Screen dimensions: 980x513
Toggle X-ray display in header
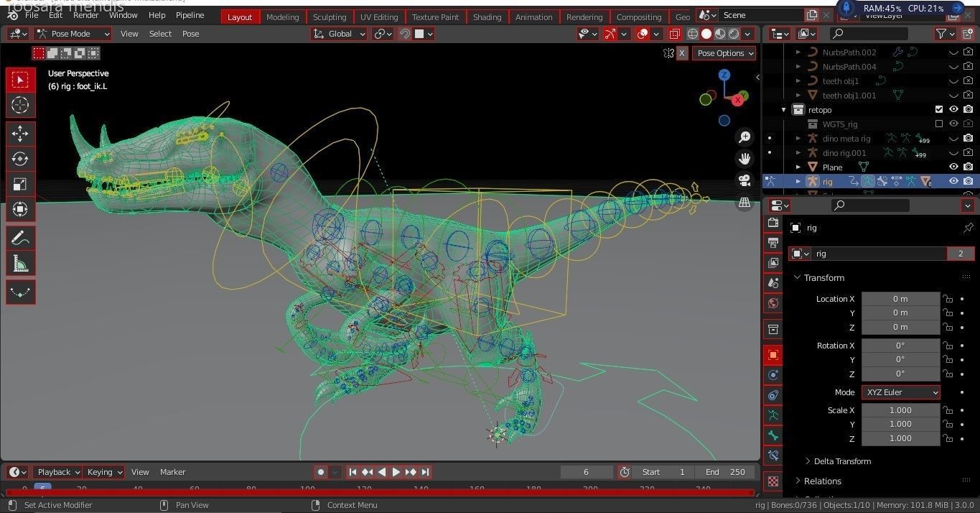(x=673, y=34)
